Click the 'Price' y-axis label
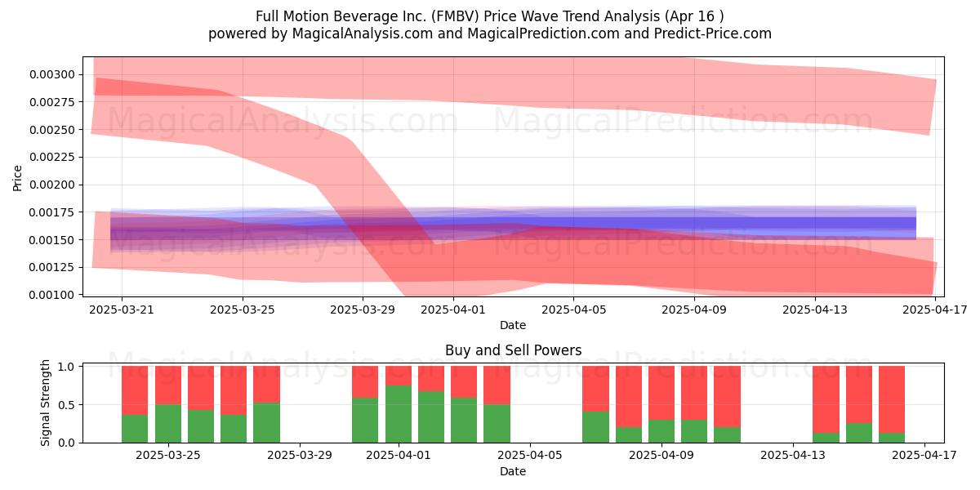The image size is (980, 490). (x=18, y=177)
